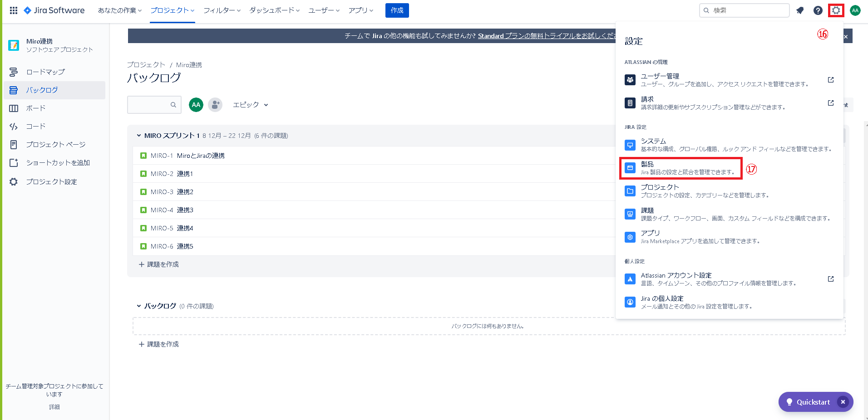Open ユーザー管理 external link icon
The image size is (868, 420).
830,80
